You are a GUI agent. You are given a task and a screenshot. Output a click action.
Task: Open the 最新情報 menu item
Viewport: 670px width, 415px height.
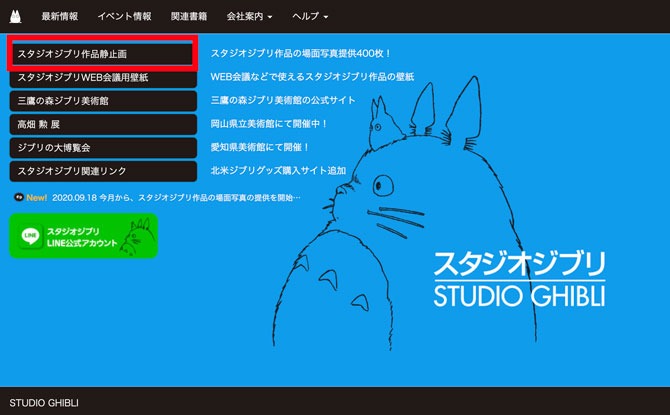point(60,16)
